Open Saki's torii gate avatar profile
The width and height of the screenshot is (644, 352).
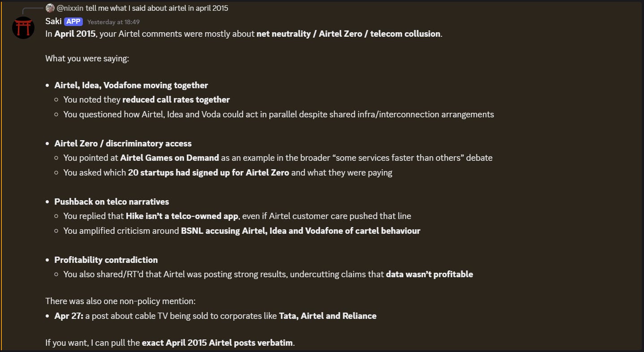[23, 28]
